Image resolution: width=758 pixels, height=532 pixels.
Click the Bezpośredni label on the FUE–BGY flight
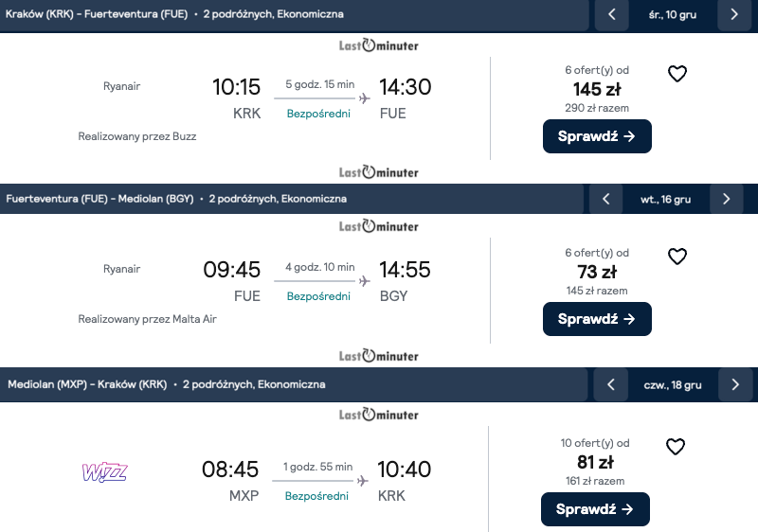pos(318,296)
